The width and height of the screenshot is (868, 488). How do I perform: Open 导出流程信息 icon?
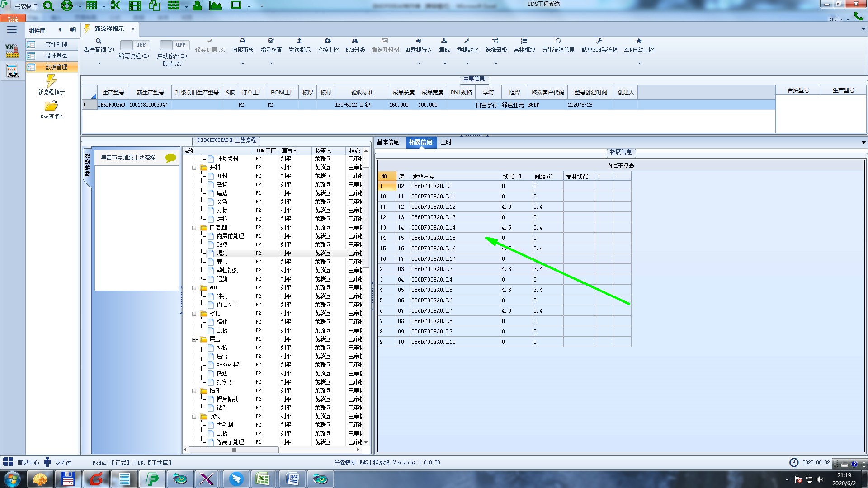click(558, 41)
